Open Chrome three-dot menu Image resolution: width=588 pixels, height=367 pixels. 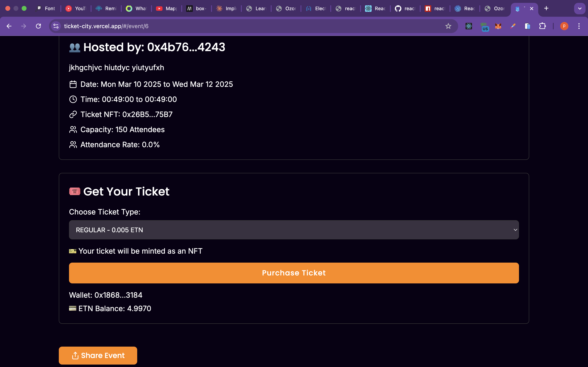pos(579,26)
